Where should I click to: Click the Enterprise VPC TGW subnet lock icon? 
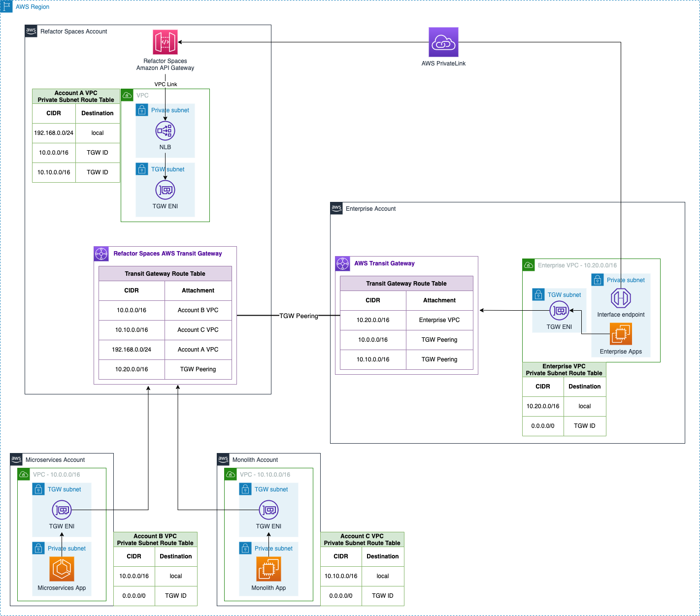point(538,294)
